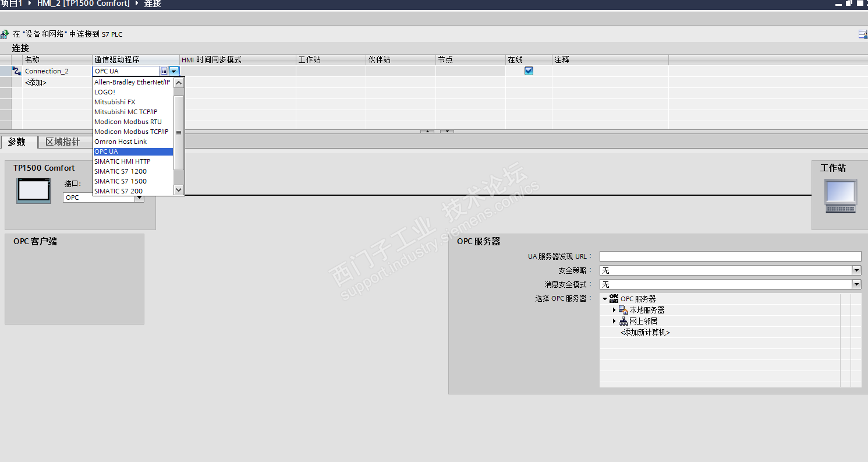
Task: Select SIMATIC S7 200 driver
Action: pyautogui.click(x=133, y=191)
